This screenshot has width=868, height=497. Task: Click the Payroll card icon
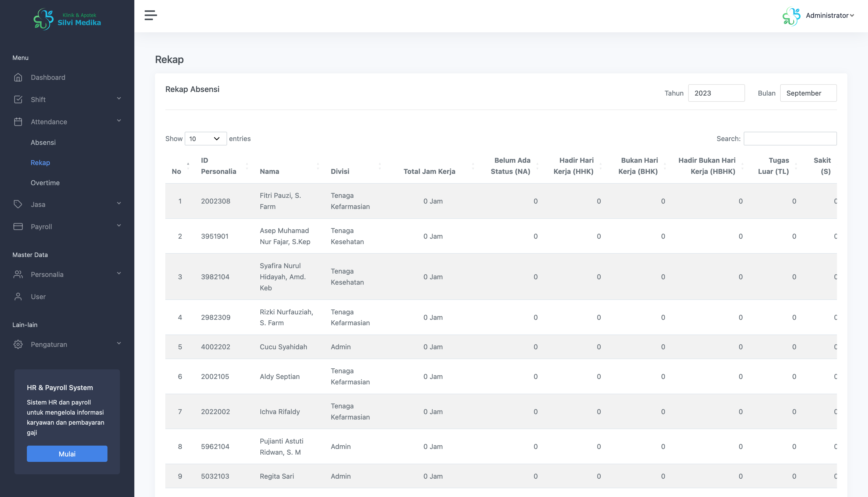tap(18, 227)
